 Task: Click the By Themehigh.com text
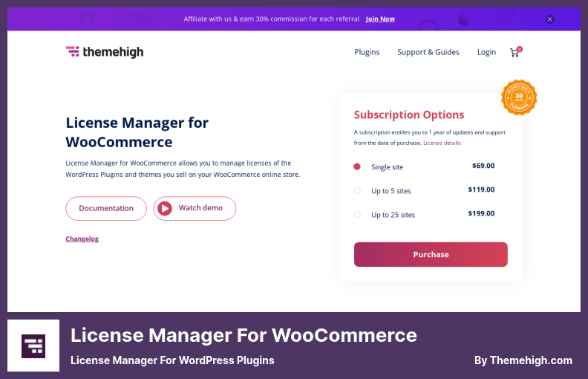pos(523,360)
